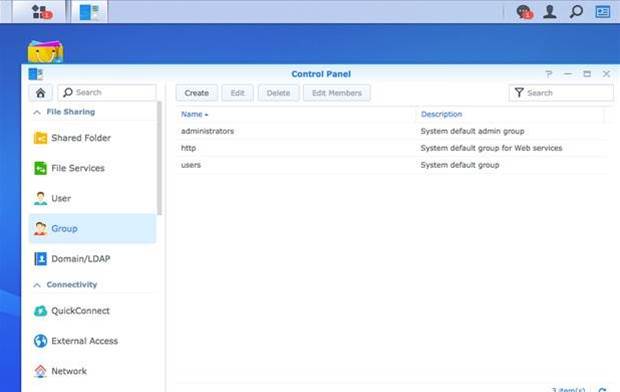This screenshot has width=620, height=392.
Task: Open the Network settings
Action: click(x=93, y=371)
